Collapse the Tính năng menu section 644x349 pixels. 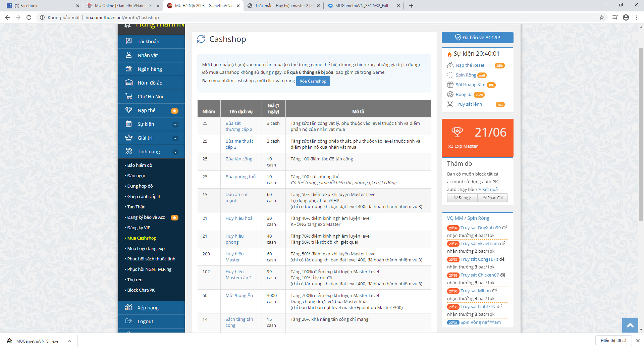[175, 152]
